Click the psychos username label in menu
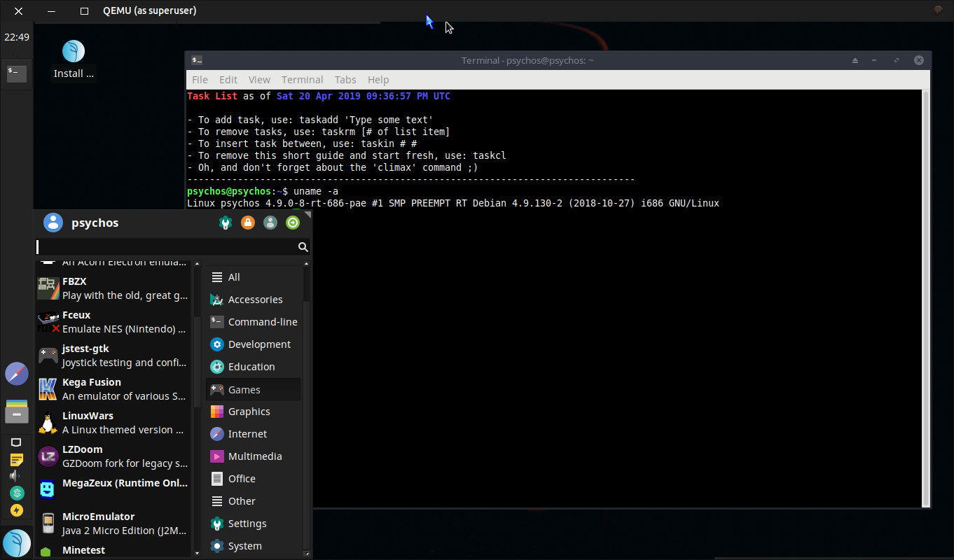The height and width of the screenshot is (560, 954). (x=95, y=223)
